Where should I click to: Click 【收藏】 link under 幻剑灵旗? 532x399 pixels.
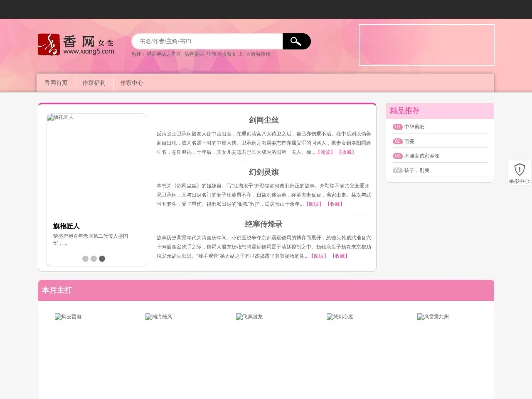coord(335,204)
